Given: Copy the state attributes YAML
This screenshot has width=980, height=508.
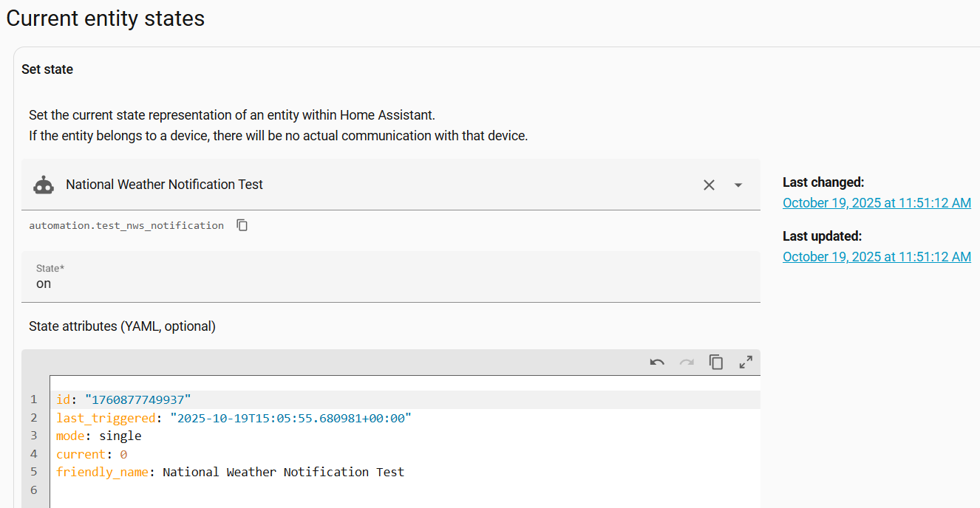Looking at the screenshot, I should [x=716, y=362].
